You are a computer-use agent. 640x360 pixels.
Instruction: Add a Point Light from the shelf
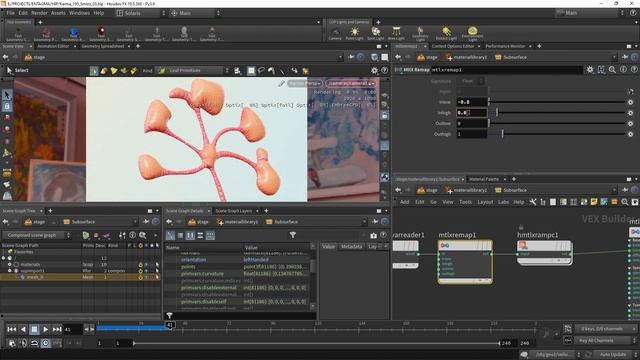coord(354,33)
